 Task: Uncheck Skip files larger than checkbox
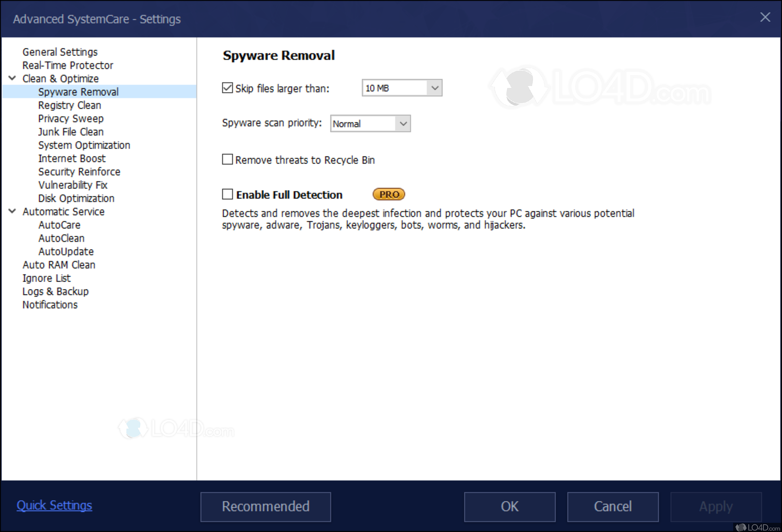pos(228,88)
